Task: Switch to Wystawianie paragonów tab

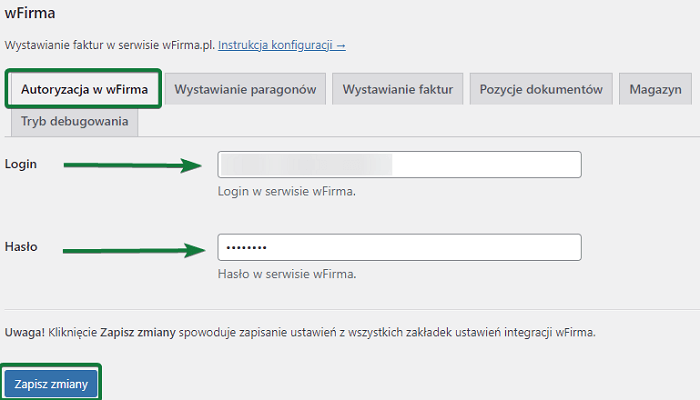Action: (x=245, y=89)
